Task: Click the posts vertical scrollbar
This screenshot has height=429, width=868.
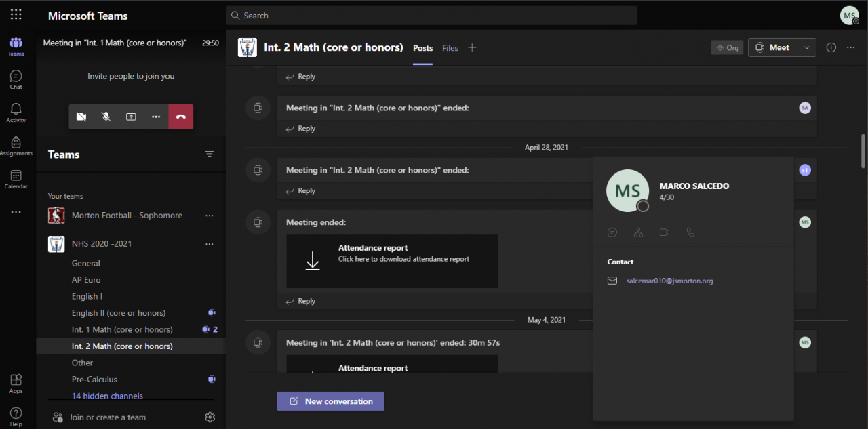Action: point(863,150)
